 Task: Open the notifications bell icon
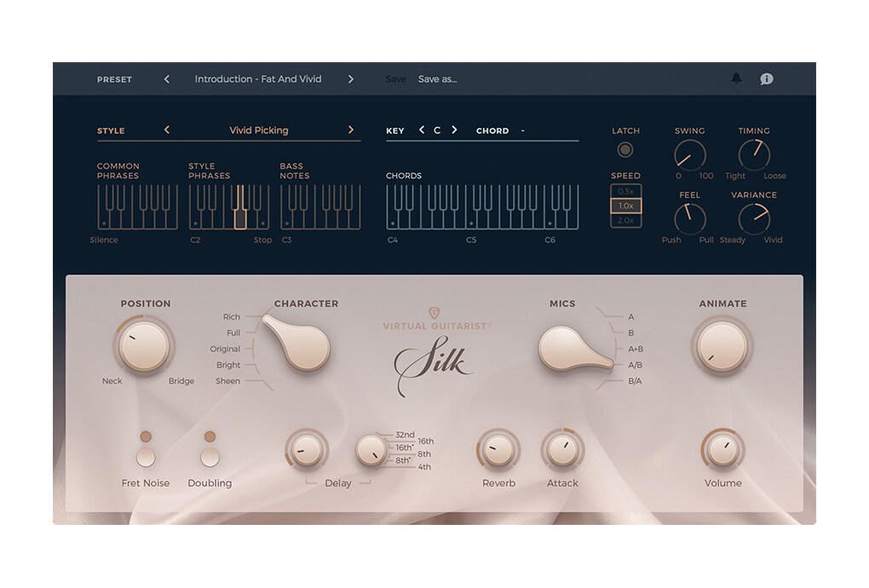pyautogui.click(x=736, y=78)
